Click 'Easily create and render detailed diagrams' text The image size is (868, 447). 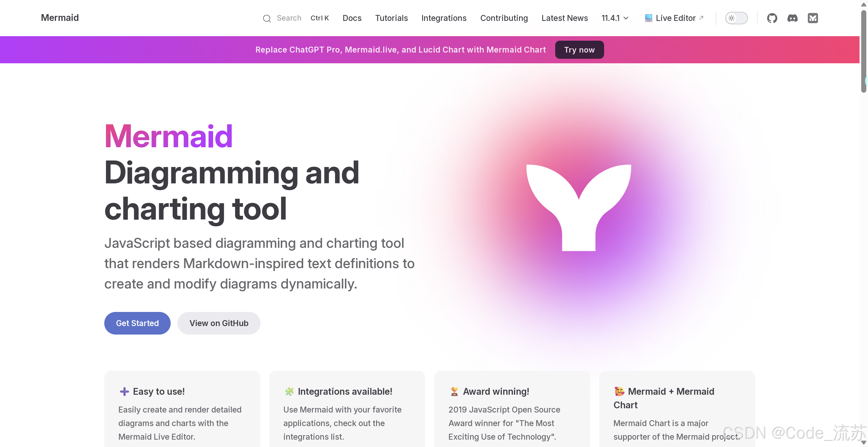coord(180,423)
